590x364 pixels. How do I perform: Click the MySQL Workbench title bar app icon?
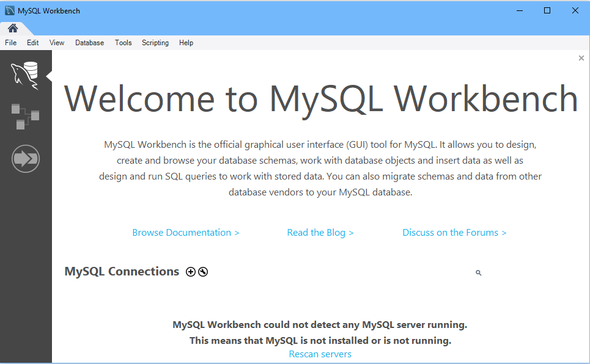pyautogui.click(x=10, y=10)
